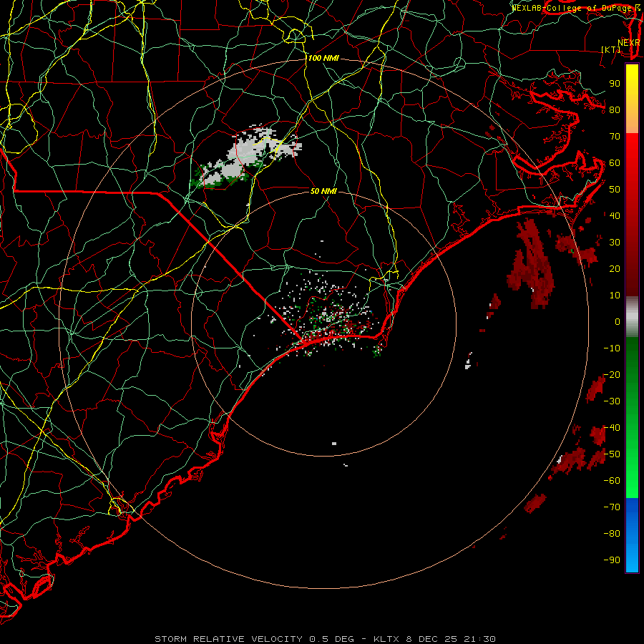The image size is (644, 644).
Task: Click the "KLTX 8 DEC 25 21:30" timestamp text
Action: pos(434,639)
